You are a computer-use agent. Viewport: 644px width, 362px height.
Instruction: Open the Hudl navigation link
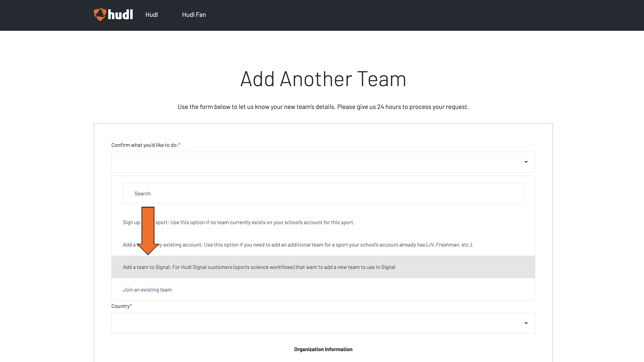[151, 15]
